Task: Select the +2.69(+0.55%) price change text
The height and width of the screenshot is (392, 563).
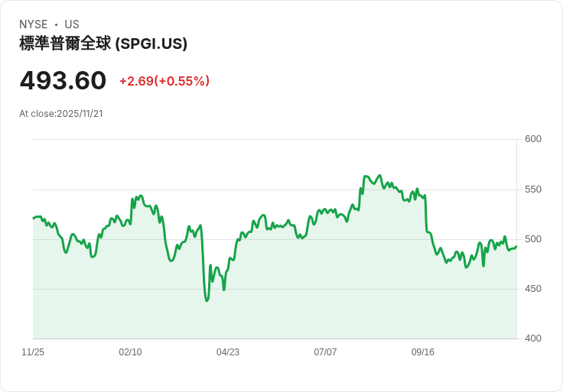Action: (x=164, y=81)
